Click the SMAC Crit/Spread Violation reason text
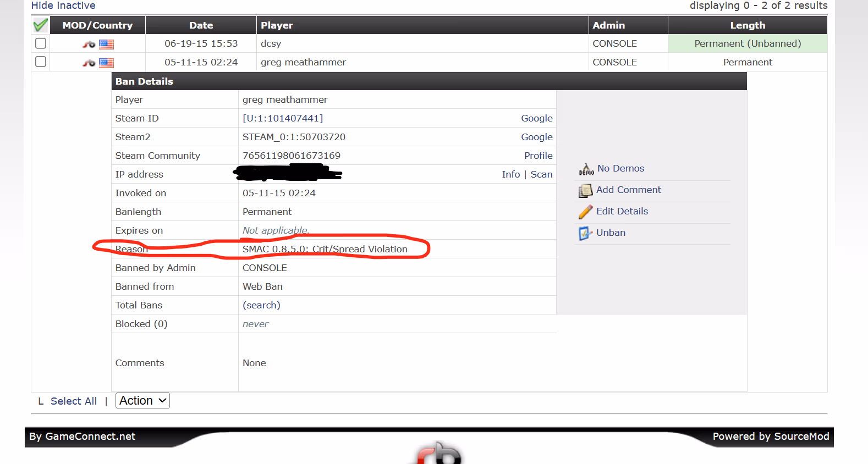This screenshot has width=868, height=464. pos(325,249)
